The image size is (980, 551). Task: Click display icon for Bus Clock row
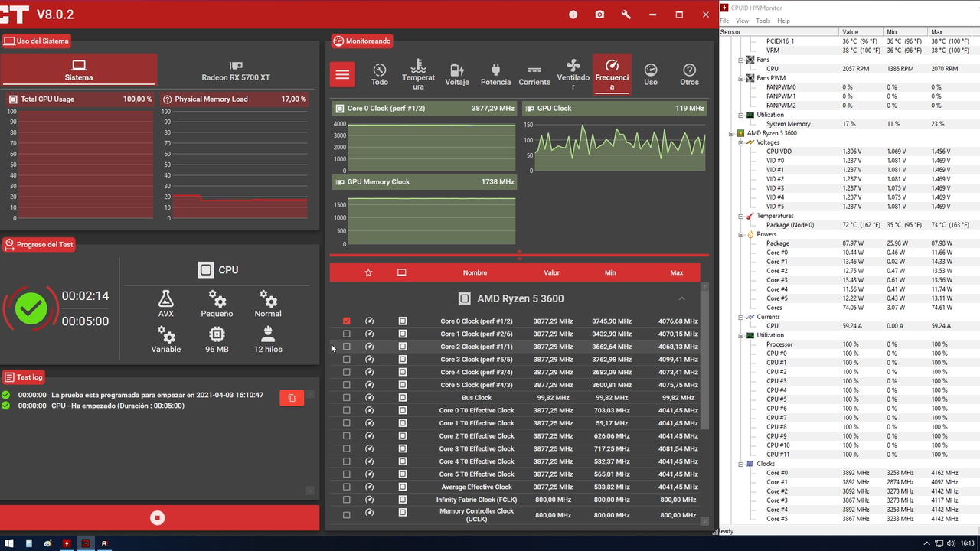point(403,398)
